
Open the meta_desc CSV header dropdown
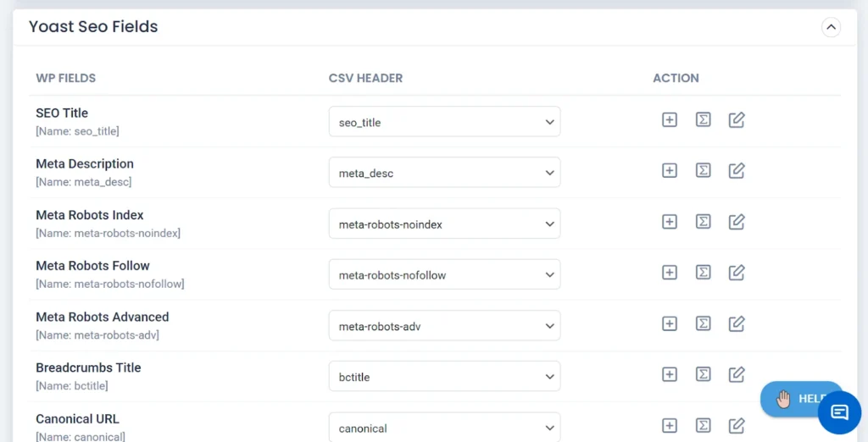tap(444, 173)
